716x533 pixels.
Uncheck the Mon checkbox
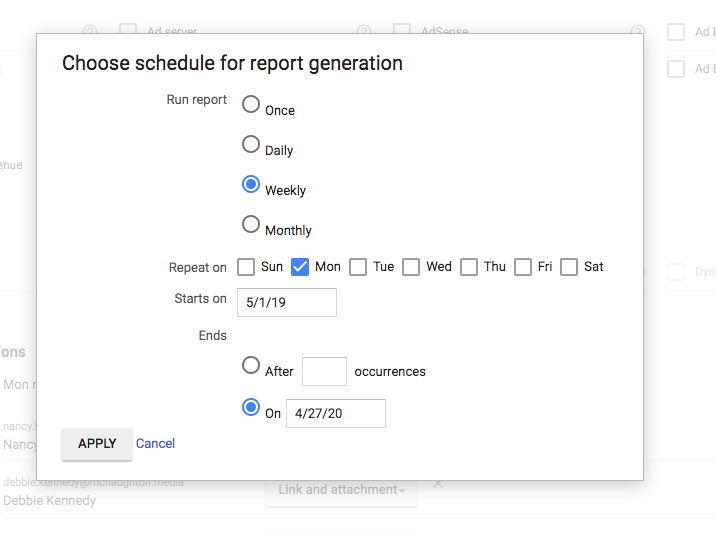click(300, 267)
